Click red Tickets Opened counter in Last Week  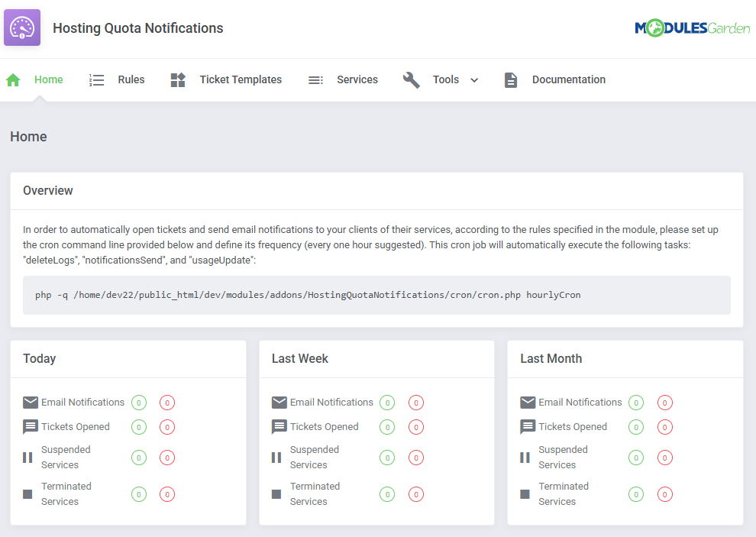(x=416, y=427)
